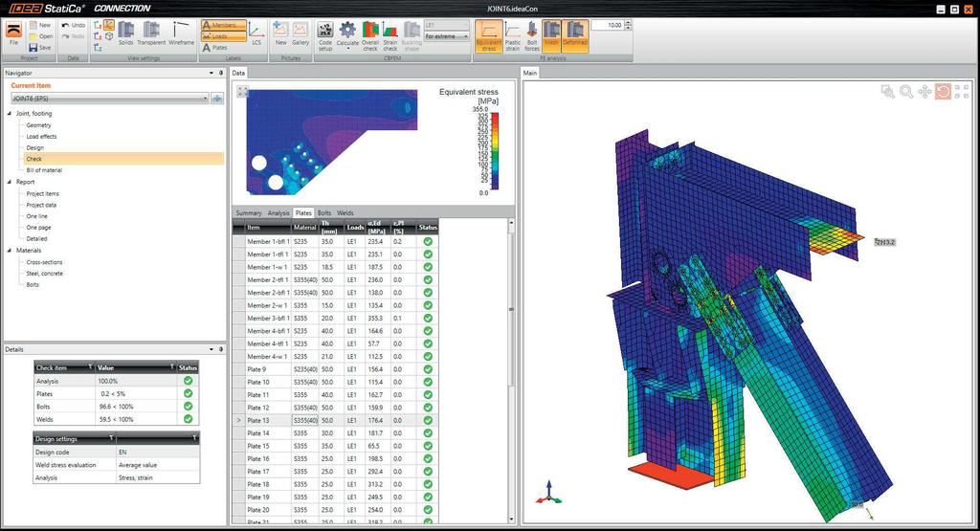Open the File menu button

13,34
